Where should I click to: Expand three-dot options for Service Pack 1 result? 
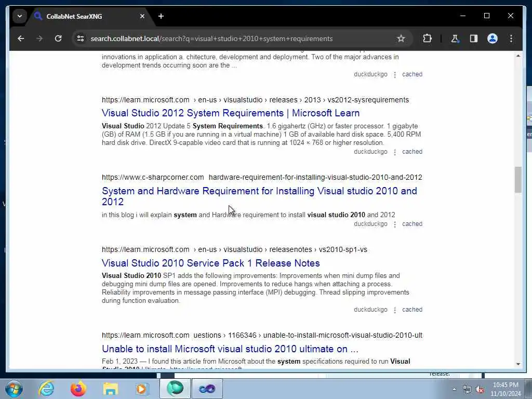pos(395,310)
